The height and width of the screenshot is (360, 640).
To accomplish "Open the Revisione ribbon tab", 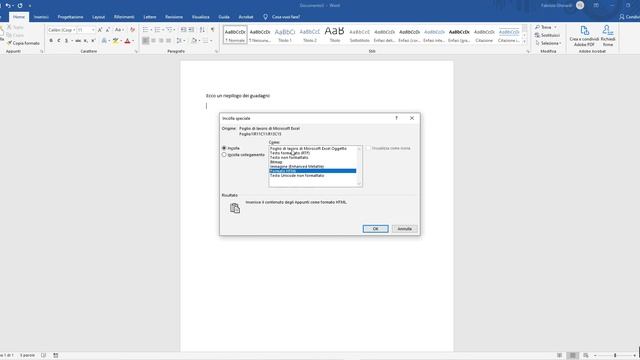I will coord(174,17).
